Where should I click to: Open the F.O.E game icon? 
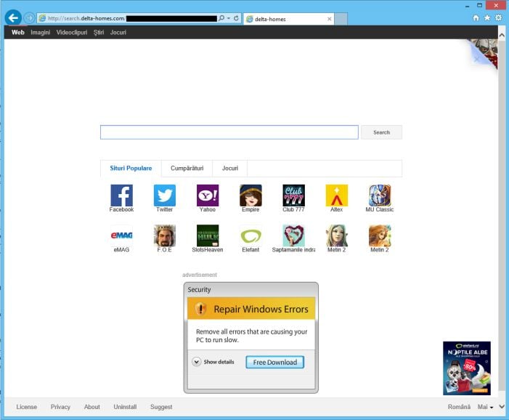(x=165, y=235)
